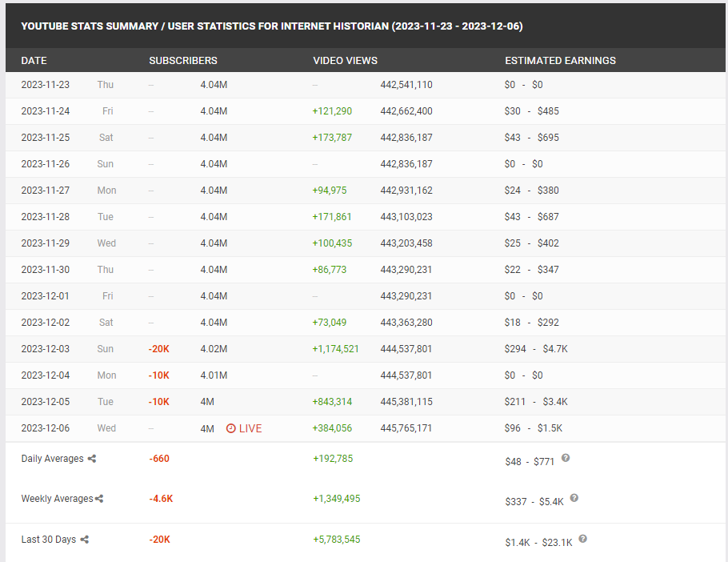This screenshot has height=562, width=728.
Task: Click the -4.6K weekly subscriber average
Action: 161,499
